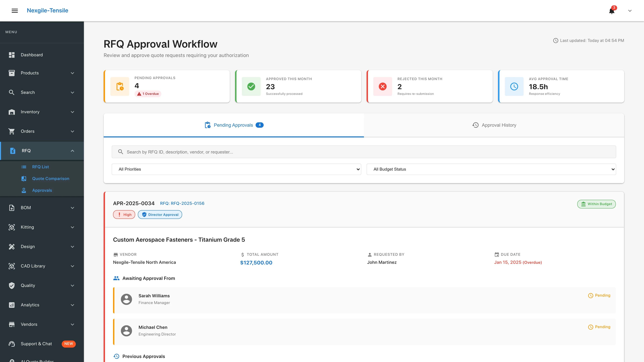Select the Dashboard icon in sidebar

click(x=12, y=55)
